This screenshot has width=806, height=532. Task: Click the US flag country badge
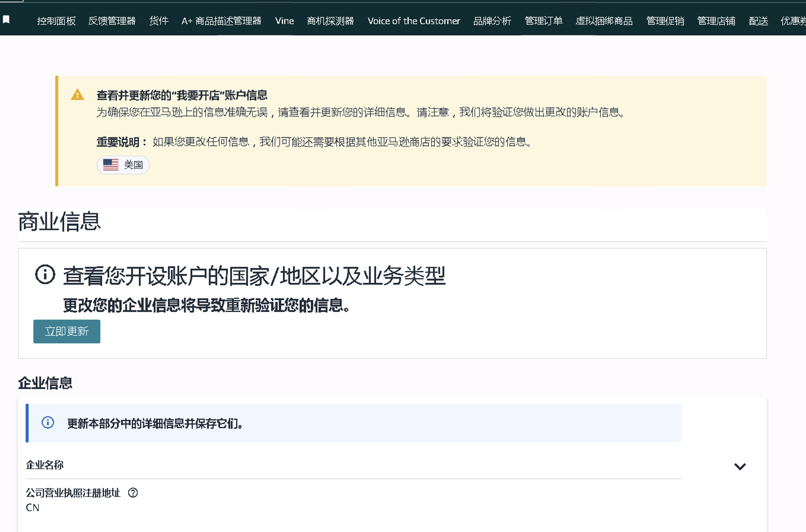pos(123,165)
